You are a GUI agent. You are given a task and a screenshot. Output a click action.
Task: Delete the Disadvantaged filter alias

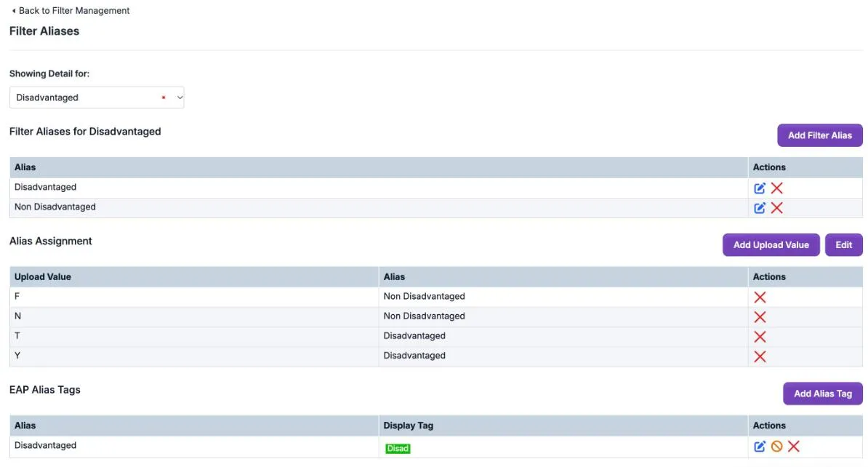coord(776,188)
